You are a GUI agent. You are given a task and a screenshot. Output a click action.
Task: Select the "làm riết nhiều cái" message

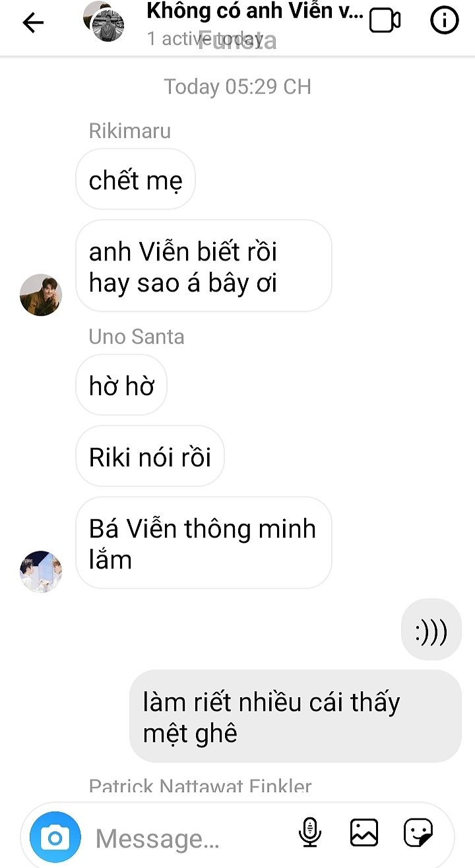[296, 717]
